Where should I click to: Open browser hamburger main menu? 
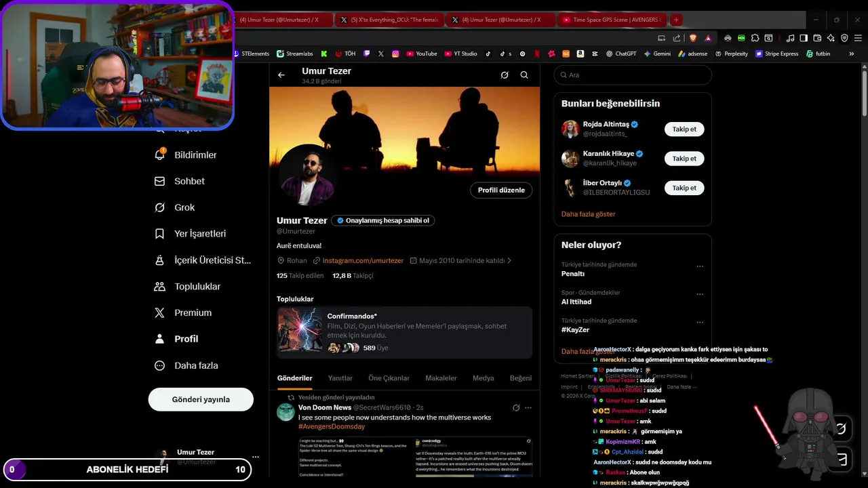click(858, 38)
